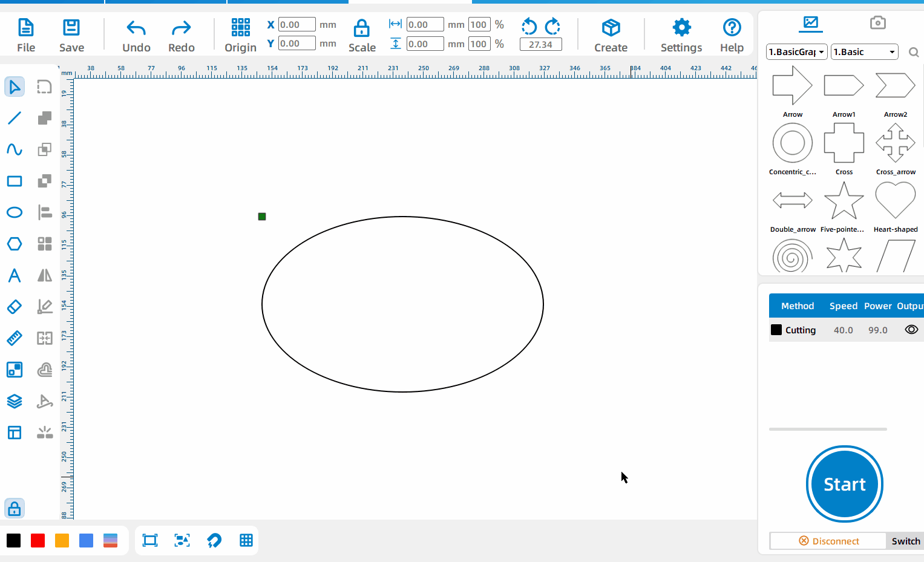Insert the Heart-shaped graphic
The width and height of the screenshot is (924, 562).
896,200
